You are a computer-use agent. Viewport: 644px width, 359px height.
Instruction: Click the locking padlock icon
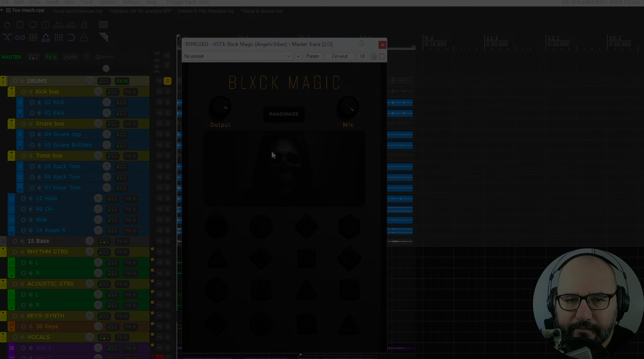[84, 37]
